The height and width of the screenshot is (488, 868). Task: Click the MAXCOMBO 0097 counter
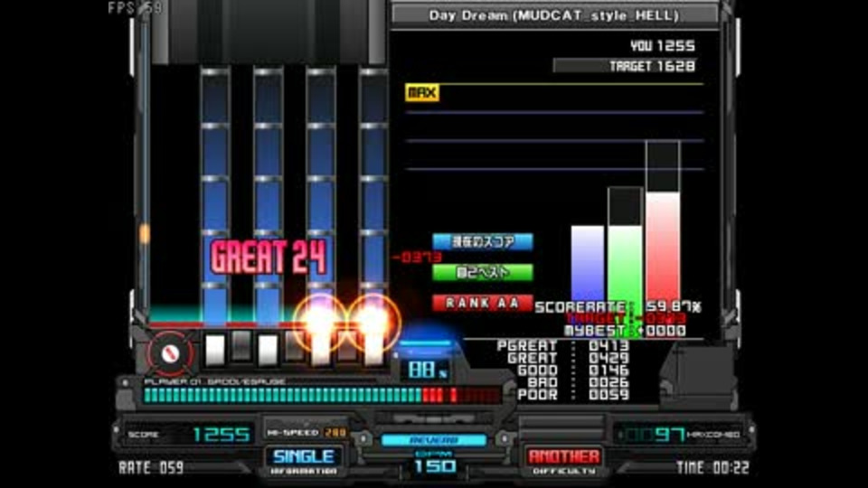(x=681, y=435)
